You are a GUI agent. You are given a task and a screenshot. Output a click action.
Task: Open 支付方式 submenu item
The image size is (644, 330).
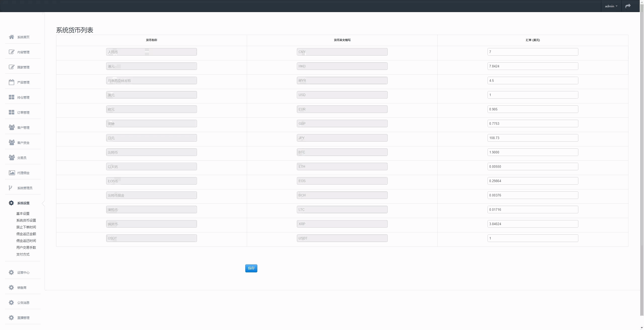click(23, 254)
